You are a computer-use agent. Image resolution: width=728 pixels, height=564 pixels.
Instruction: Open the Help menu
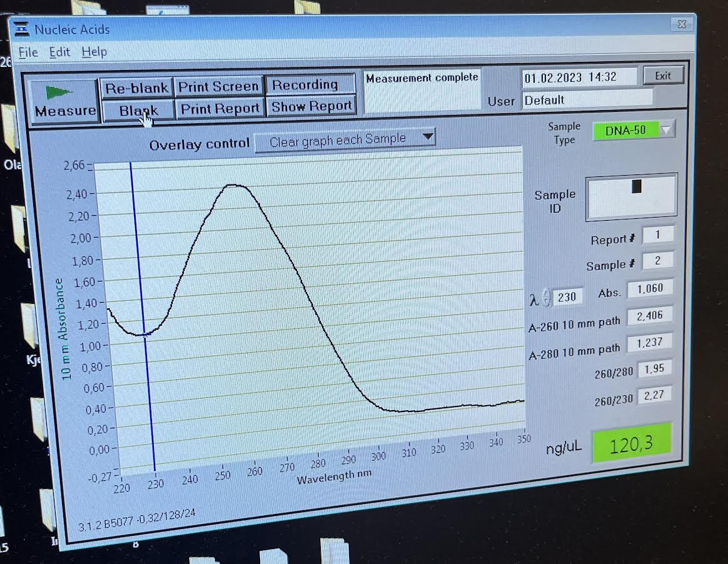pyautogui.click(x=94, y=52)
